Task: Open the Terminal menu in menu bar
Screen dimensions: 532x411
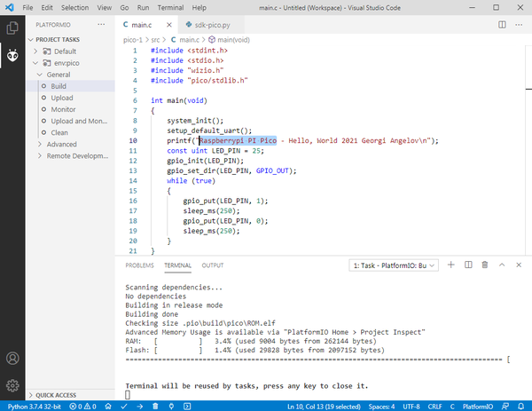Action: (170, 7)
